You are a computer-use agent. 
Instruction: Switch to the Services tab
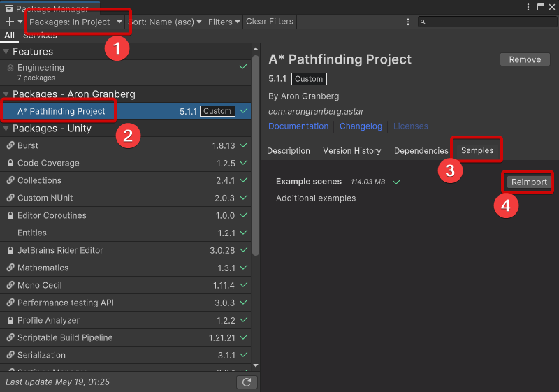pos(40,35)
